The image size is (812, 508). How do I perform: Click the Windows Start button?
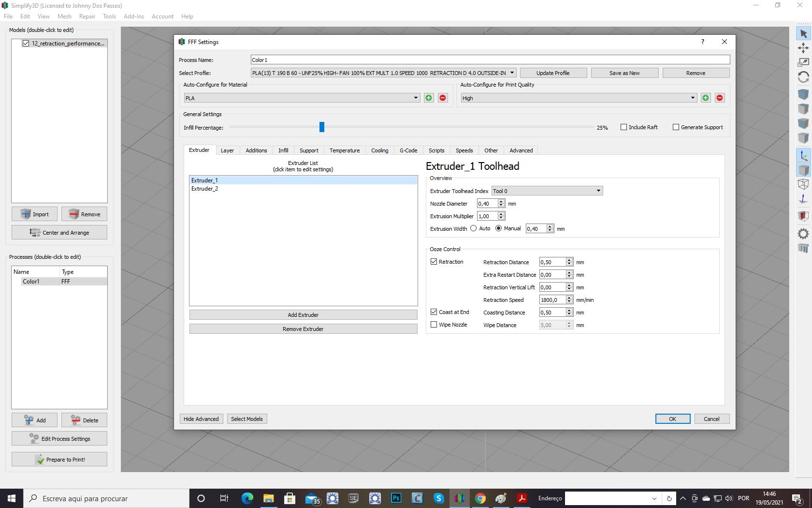[12, 498]
